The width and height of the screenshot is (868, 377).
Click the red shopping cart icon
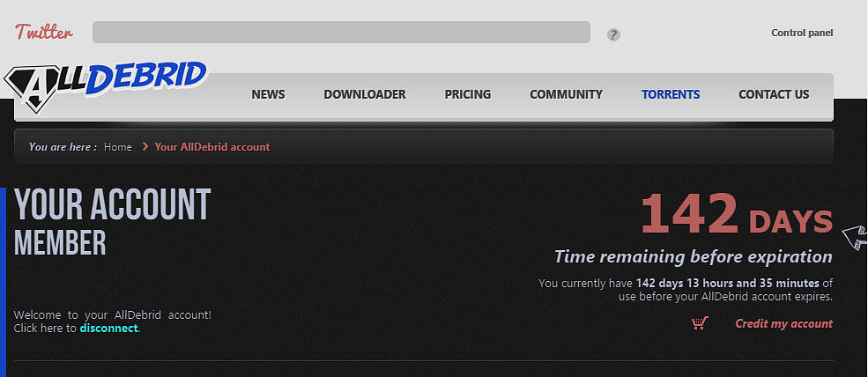click(700, 323)
